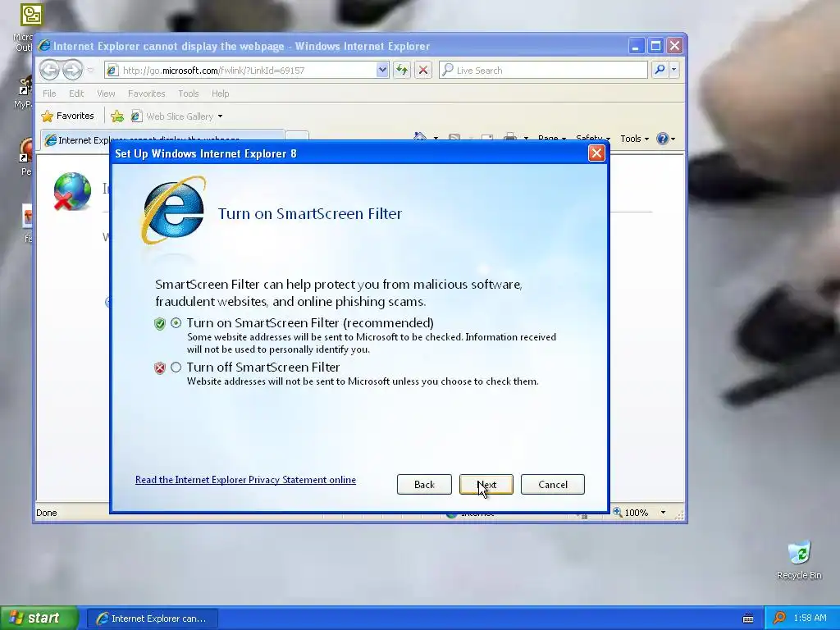The width and height of the screenshot is (840, 630).
Task: Expand the zoom level dropdown arrow
Action: (x=663, y=513)
